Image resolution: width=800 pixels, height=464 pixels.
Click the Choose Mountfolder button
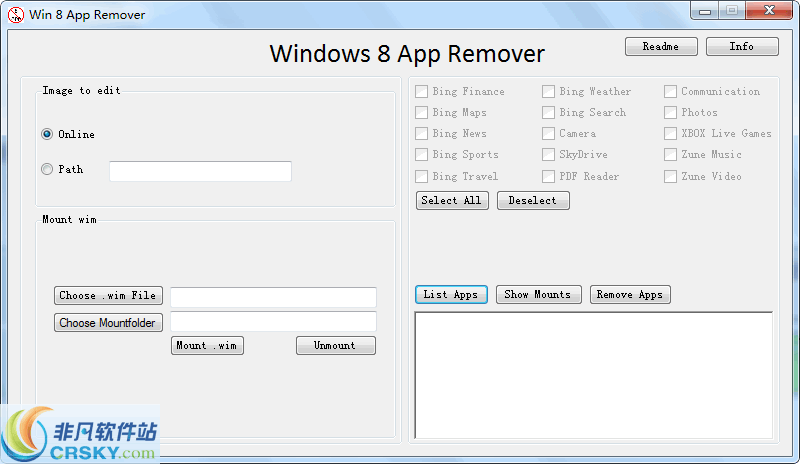(x=108, y=323)
